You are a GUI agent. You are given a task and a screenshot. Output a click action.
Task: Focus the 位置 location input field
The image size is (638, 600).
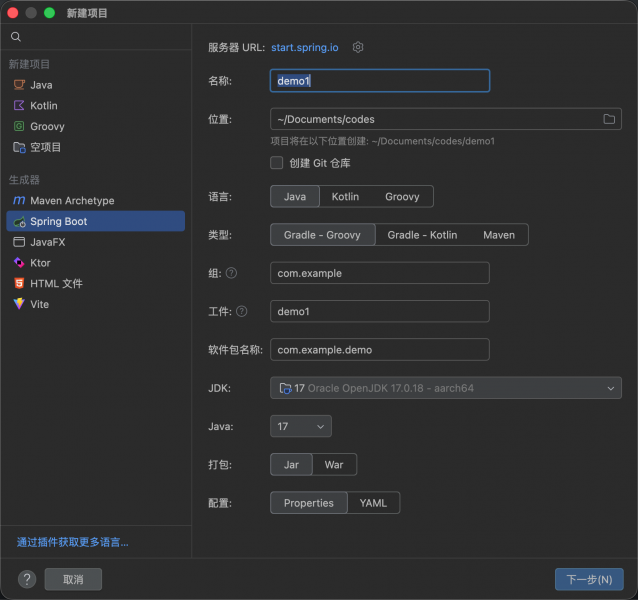(x=446, y=119)
